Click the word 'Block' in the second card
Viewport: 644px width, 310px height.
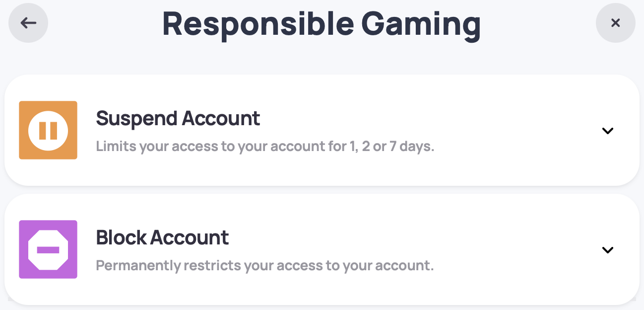(x=121, y=237)
